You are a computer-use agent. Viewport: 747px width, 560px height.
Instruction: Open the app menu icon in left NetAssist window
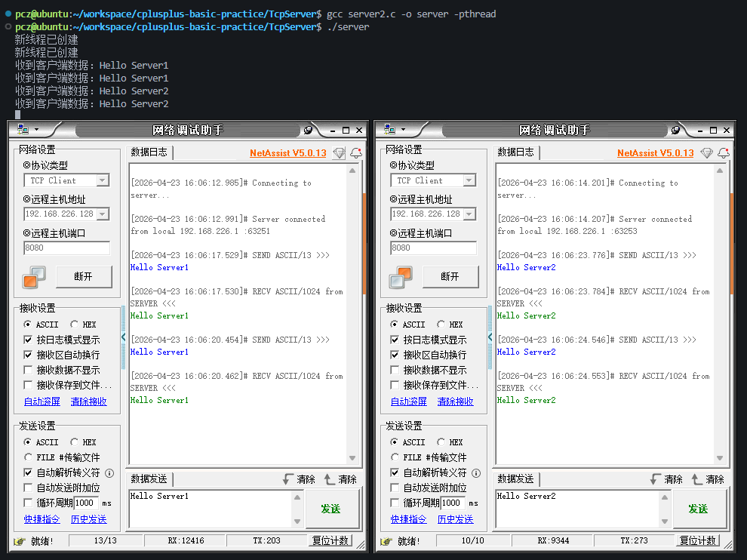coord(23,130)
